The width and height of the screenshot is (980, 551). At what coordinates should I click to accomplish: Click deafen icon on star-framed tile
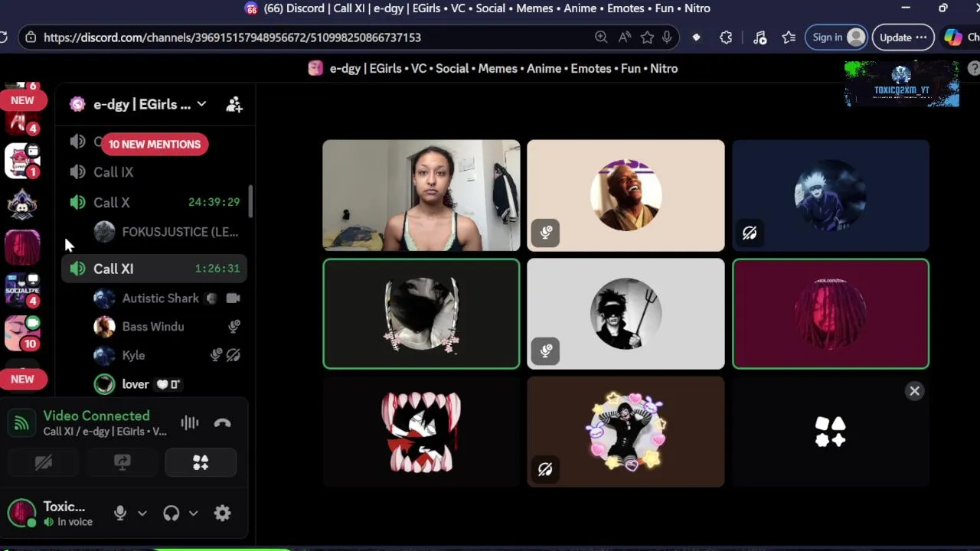click(x=545, y=469)
